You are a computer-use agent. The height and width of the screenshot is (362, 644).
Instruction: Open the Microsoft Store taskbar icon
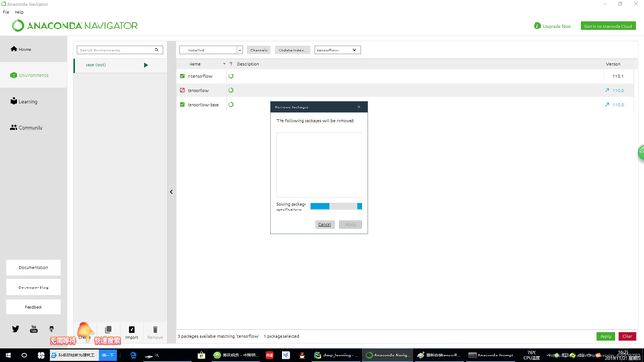pyautogui.click(x=201, y=356)
